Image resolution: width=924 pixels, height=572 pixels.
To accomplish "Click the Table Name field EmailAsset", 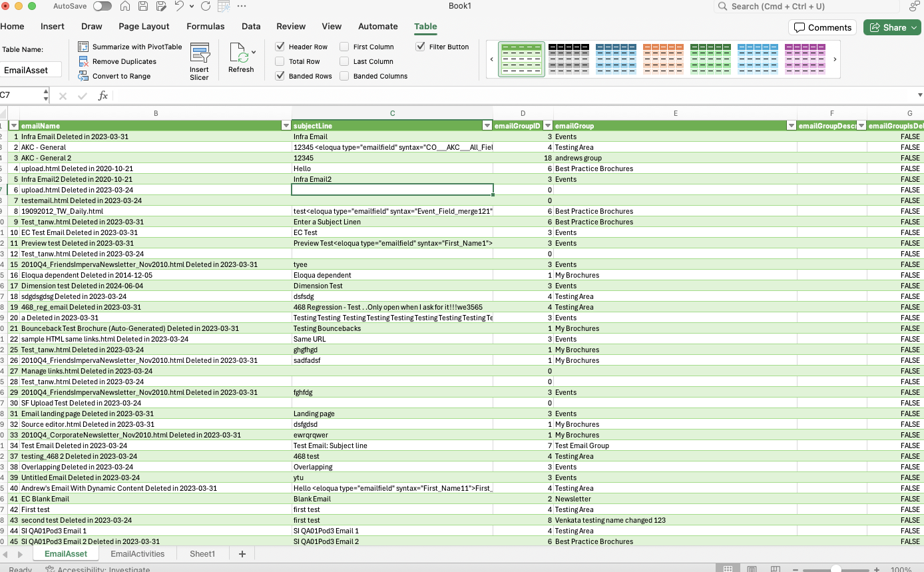I will (x=31, y=70).
